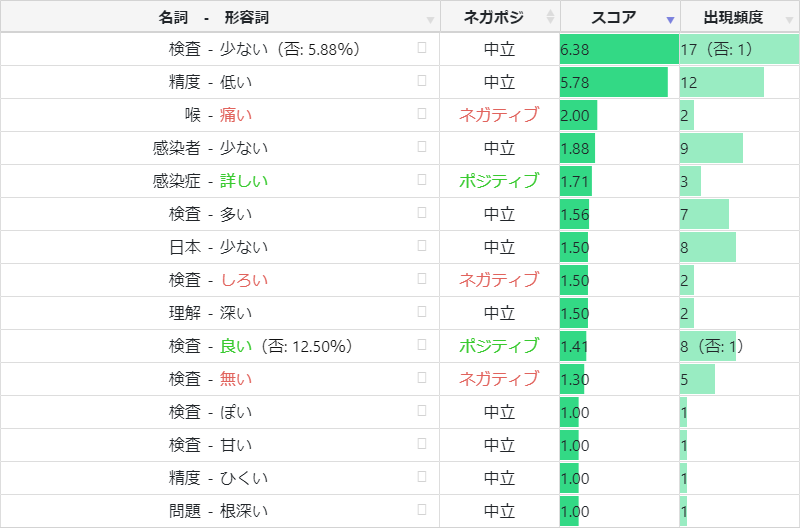
Task: Click the small icon beside 日本 - 少ない row
Action: (x=422, y=246)
